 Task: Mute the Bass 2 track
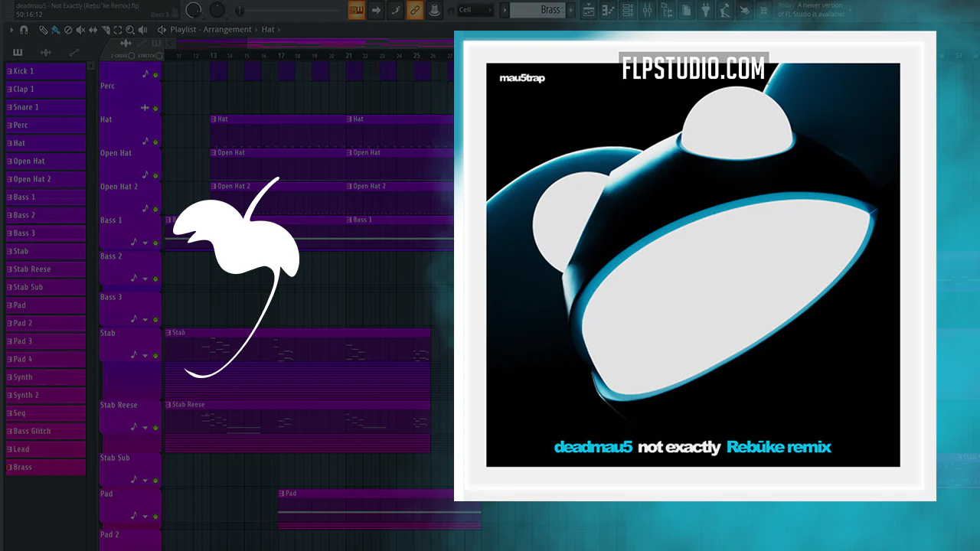[155, 279]
